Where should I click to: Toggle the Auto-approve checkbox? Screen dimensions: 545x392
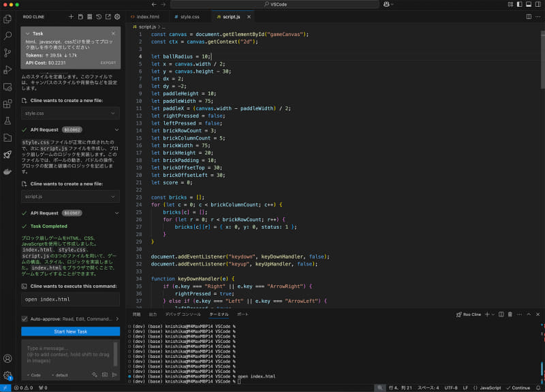pyautogui.click(x=24, y=318)
